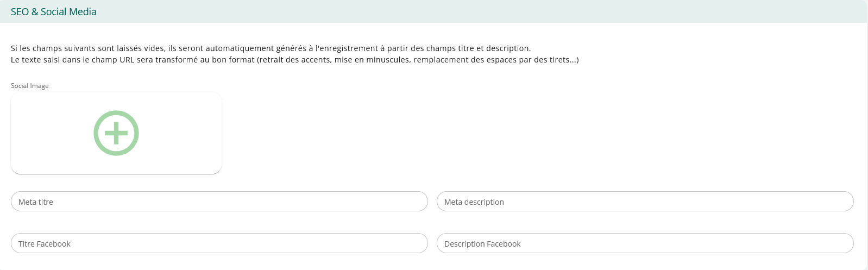Image resolution: width=868 pixels, height=270 pixels.
Task: Add a social image using the circled plus
Action: click(x=116, y=133)
